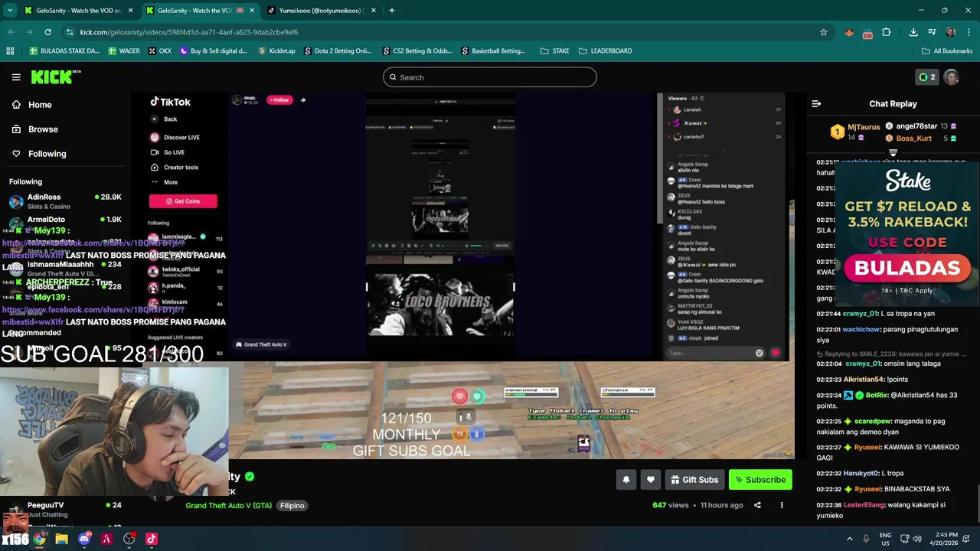The width and height of the screenshot is (980, 551).
Task: Click the Gift Subs button
Action: click(694, 480)
